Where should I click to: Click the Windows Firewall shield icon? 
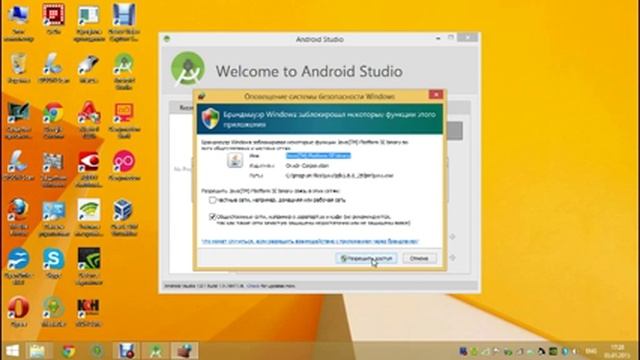(210, 118)
